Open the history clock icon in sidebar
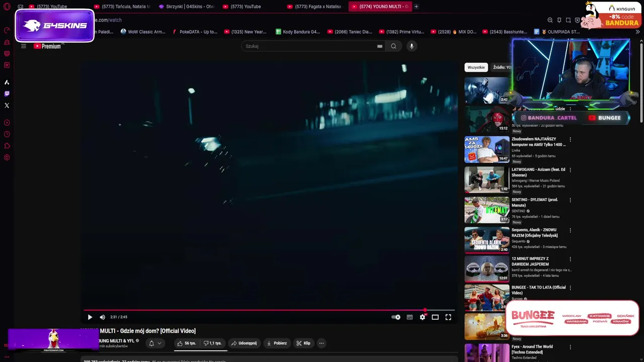The image size is (644, 362). click(7, 134)
